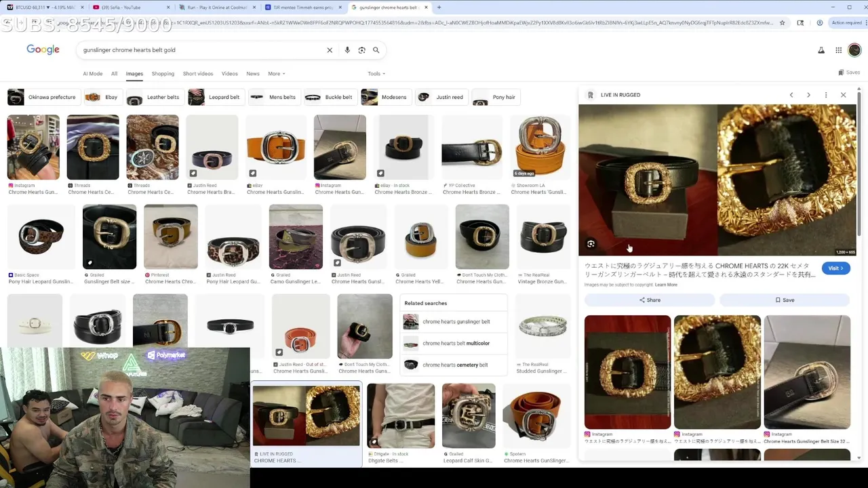Go to next image in preview panel
Screen dimensions: 868x488
(808, 95)
